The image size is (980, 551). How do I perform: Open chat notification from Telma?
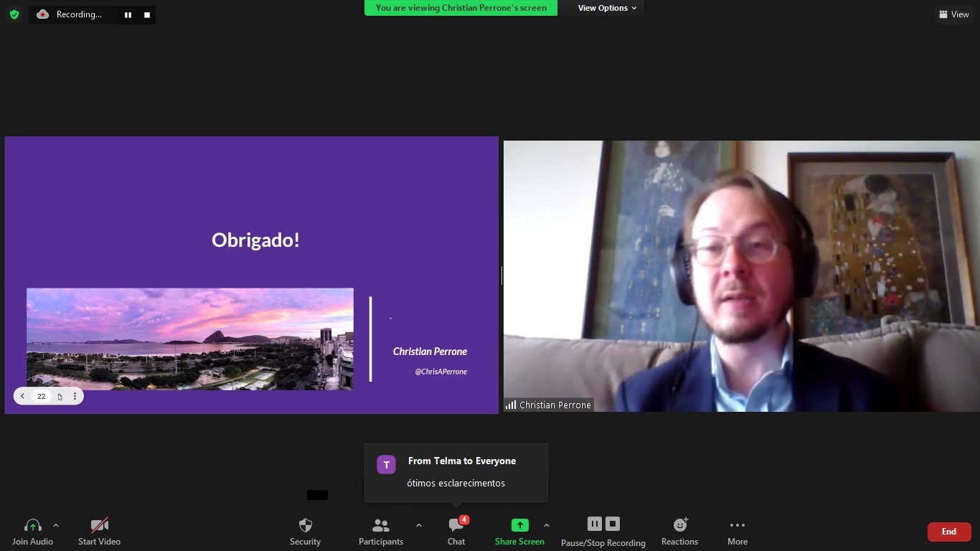456,472
